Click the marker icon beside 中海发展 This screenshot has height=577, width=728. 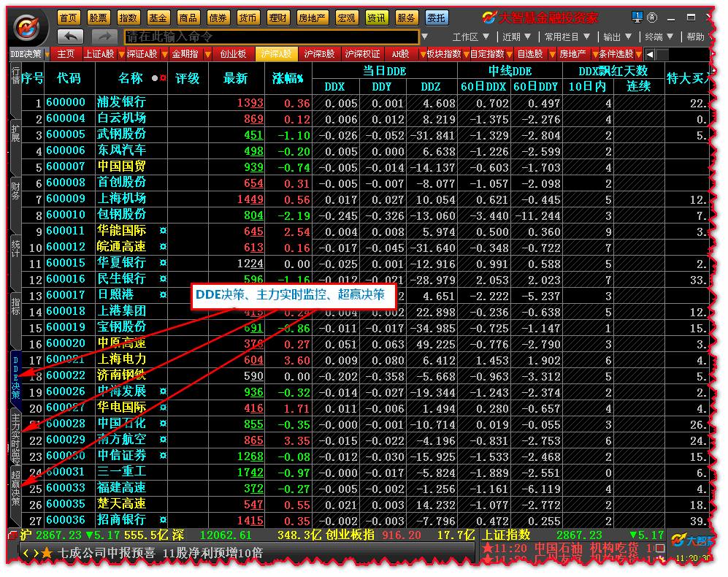163,391
